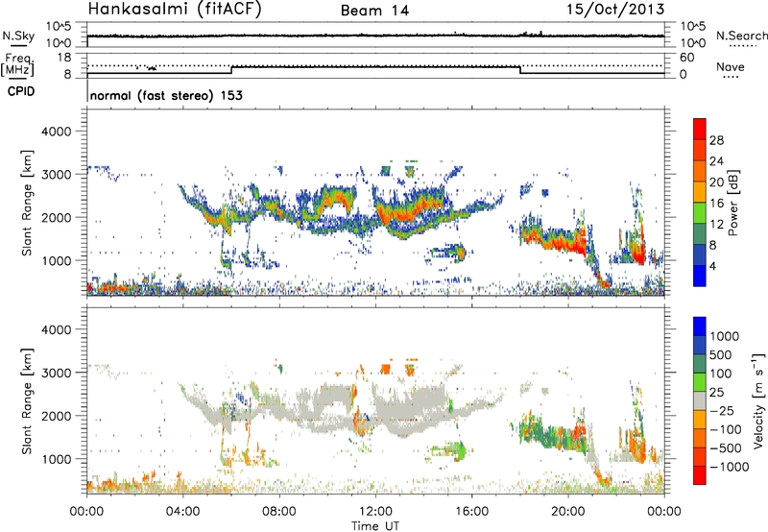Click the '1000' tick on Velocity scale
The image size is (768, 532).
tap(725, 336)
